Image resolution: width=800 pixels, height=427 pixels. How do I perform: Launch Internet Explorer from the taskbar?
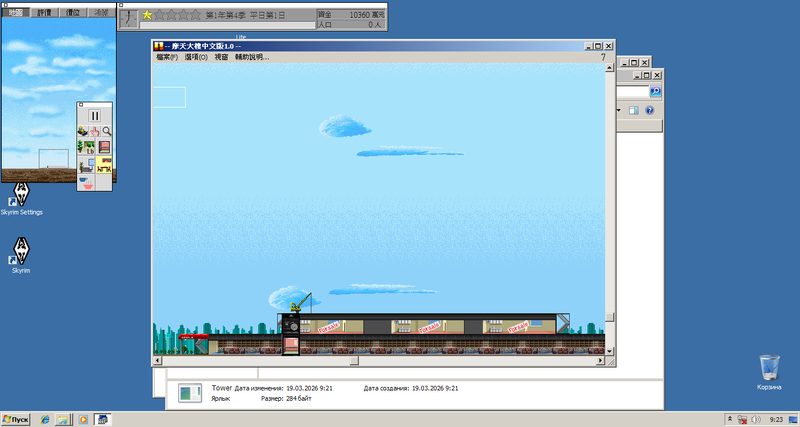pyautogui.click(x=45, y=419)
